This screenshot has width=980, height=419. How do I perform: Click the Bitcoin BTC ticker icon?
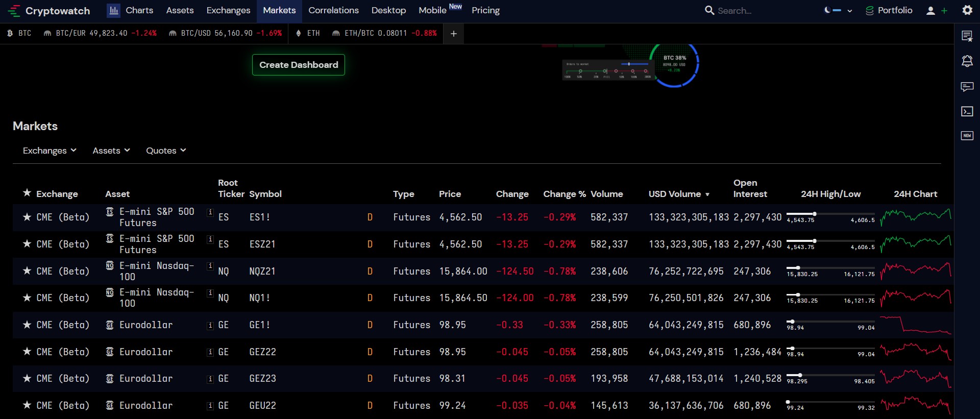point(10,33)
